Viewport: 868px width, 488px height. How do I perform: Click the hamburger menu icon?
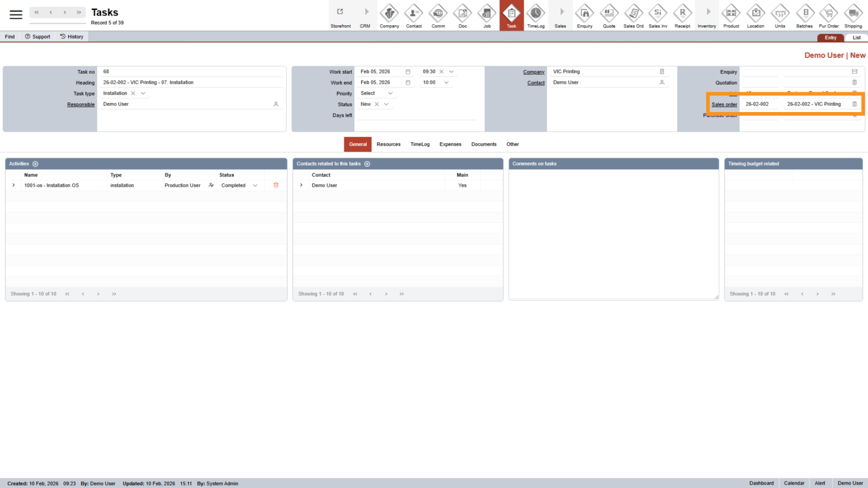click(16, 14)
